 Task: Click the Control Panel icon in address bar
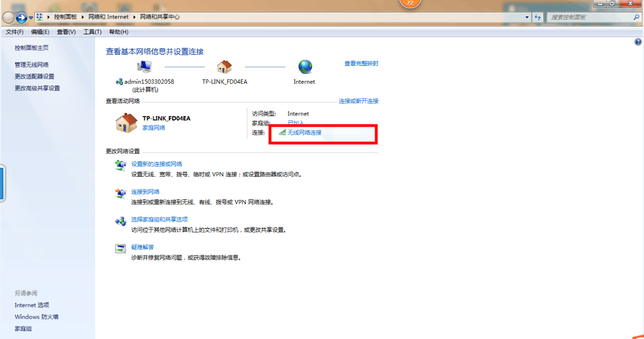(x=39, y=17)
